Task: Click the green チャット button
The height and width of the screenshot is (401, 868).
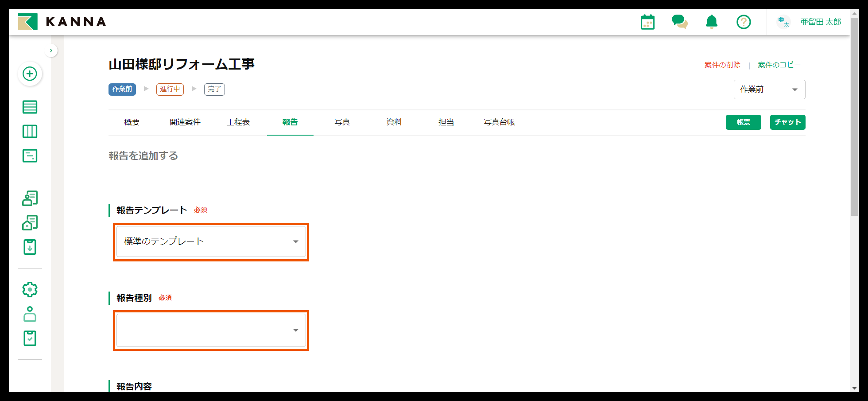Action: [x=787, y=122]
